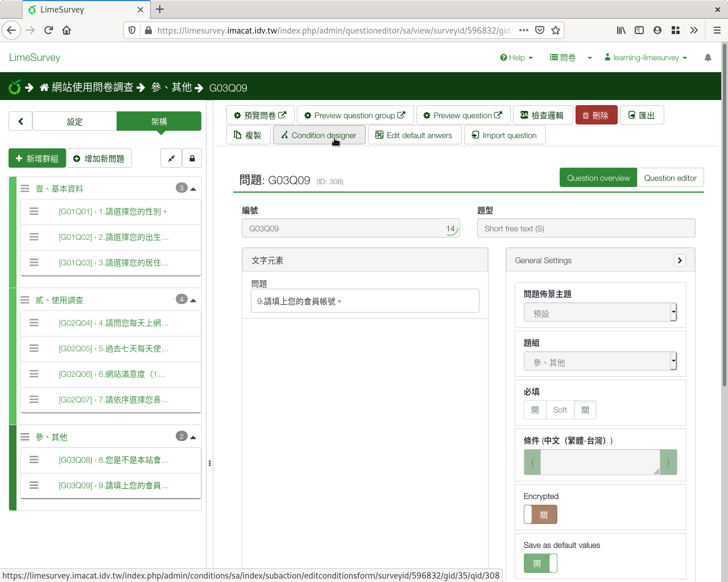The image size is (728, 582).
Task: Go to the browser home page
Action: coord(67,30)
